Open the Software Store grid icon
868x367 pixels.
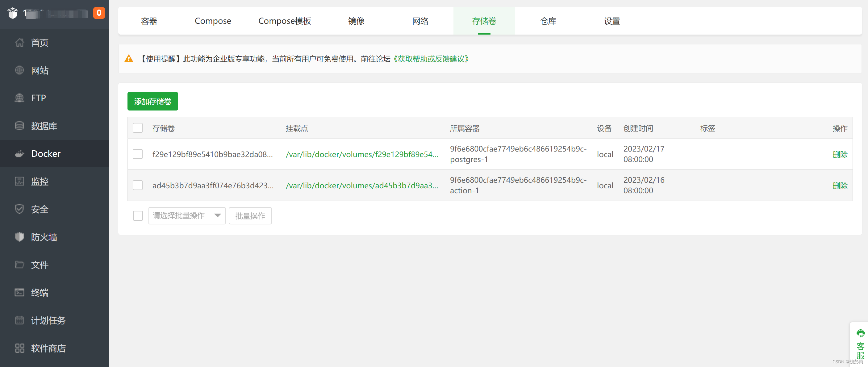(x=19, y=348)
